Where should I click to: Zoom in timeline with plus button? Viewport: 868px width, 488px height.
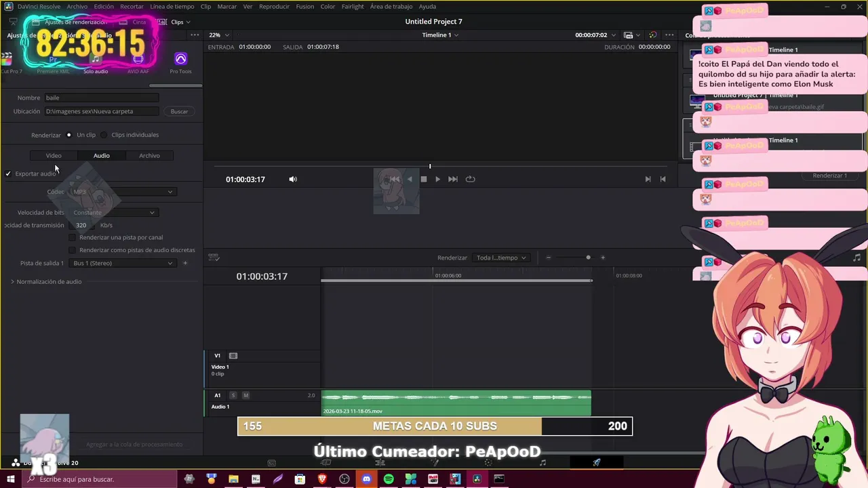(x=603, y=258)
